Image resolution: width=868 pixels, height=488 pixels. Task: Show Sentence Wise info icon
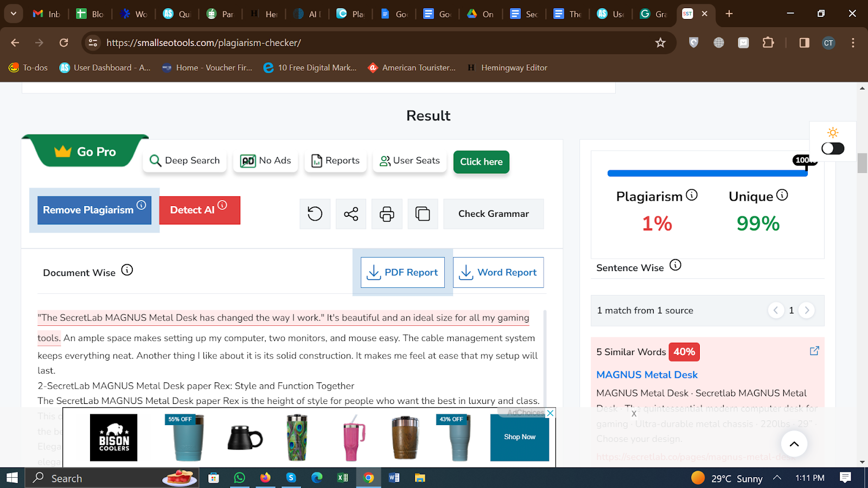click(675, 265)
